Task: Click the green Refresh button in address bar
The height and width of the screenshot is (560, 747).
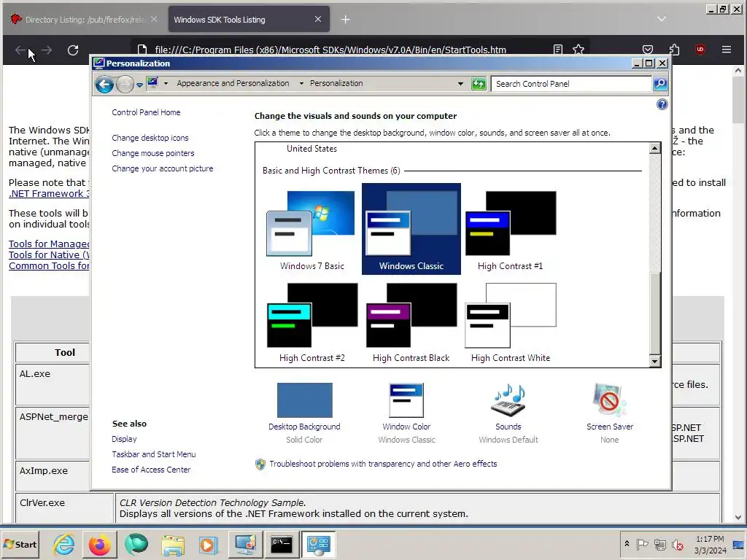Action: tap(479, 84)
